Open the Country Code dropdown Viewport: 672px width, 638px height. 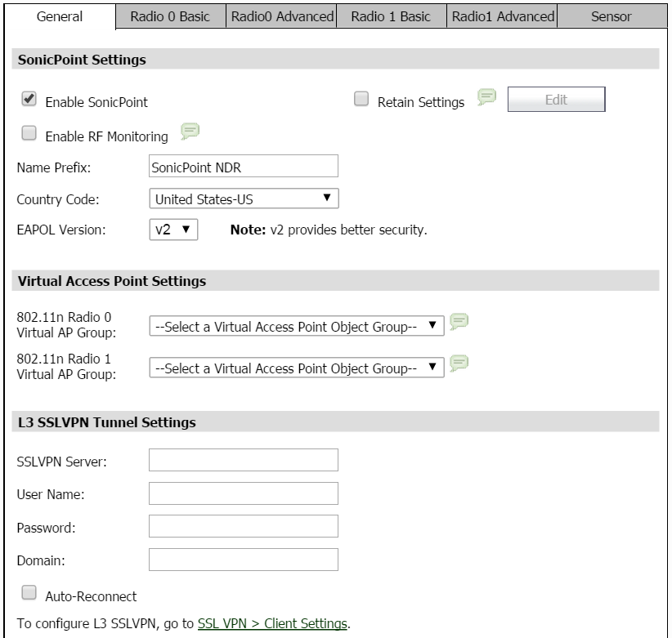pos(244,199)
